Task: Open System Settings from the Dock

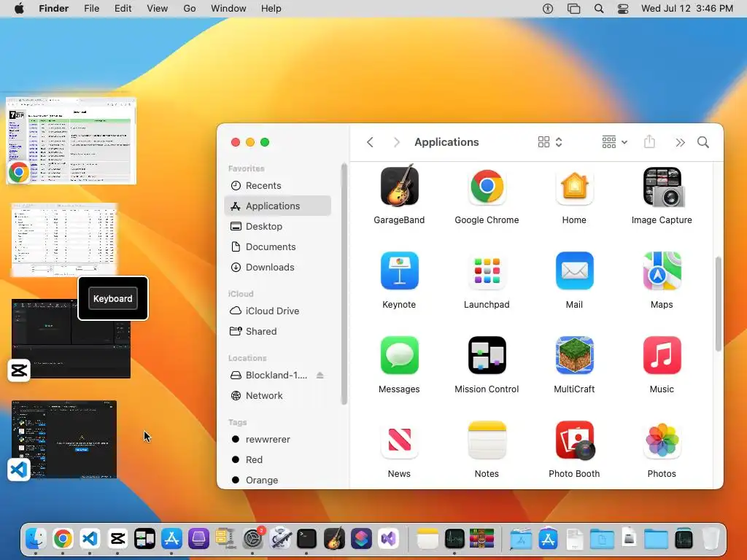Action: pos(253,539)
